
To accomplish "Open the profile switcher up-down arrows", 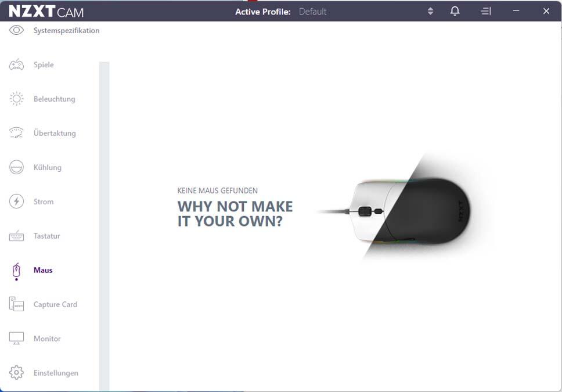I will coord(430,11).
